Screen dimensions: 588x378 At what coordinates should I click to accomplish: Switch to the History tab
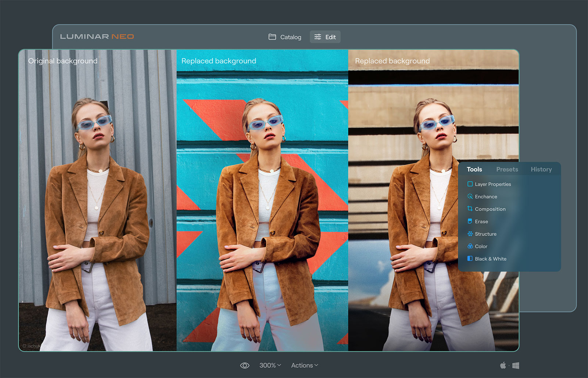[x=541, y=169]
